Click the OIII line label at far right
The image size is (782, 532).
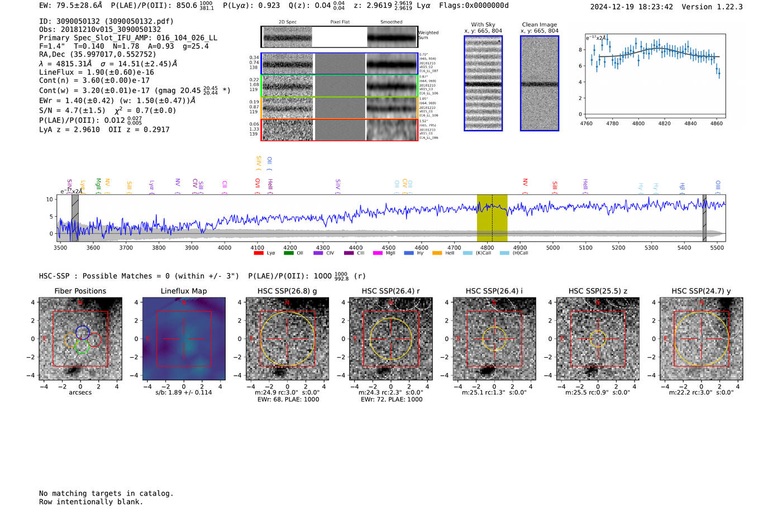click(718, 185)
